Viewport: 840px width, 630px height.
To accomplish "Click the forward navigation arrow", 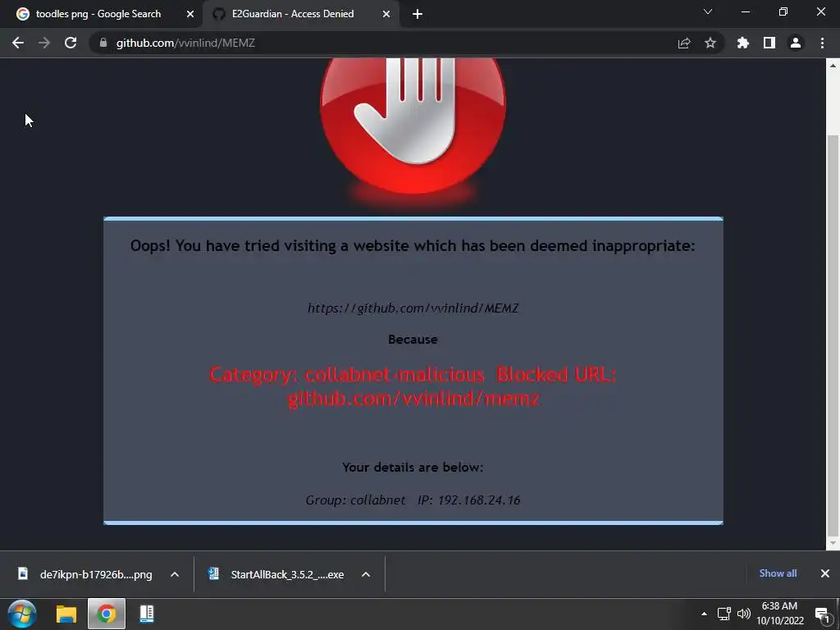I will tap(44, 43).
